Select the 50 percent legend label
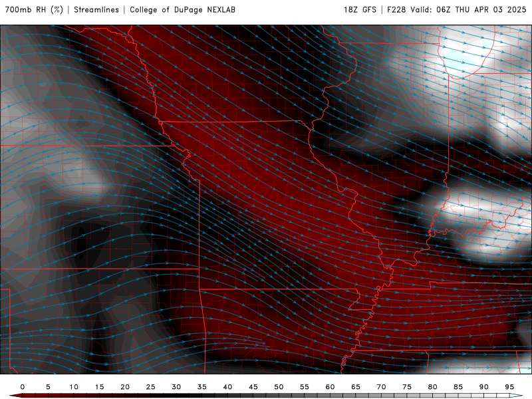The height and width of the screenshot is (399, 532). 279,387
